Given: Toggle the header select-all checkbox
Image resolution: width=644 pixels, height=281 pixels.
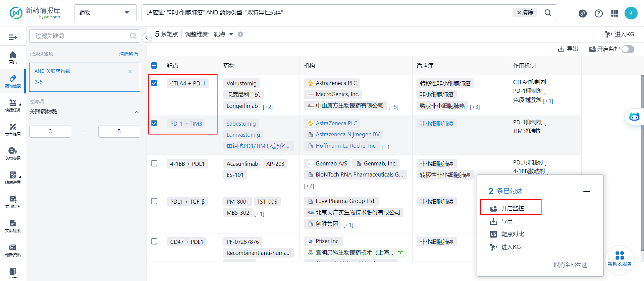Looking at the screenshot, I should tap(154, 66).
